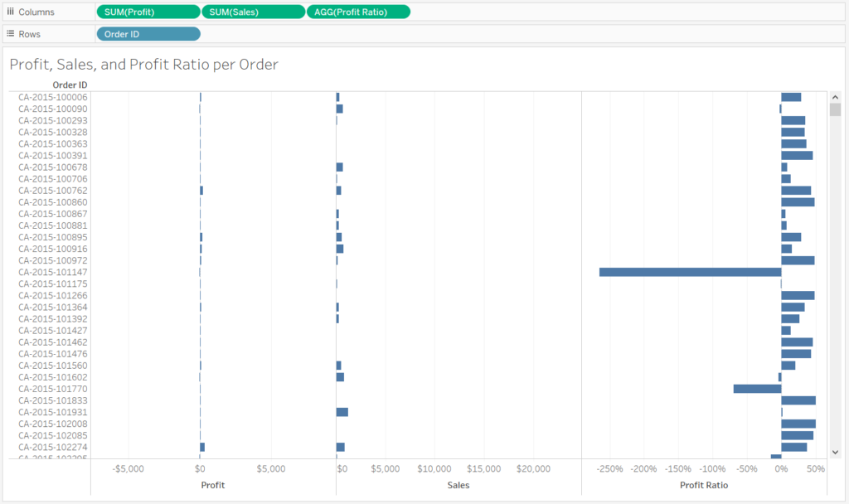Select the SUM(Profit) pill
The image size is (849, 504).
pyautogui.click(x=148, y=12)
